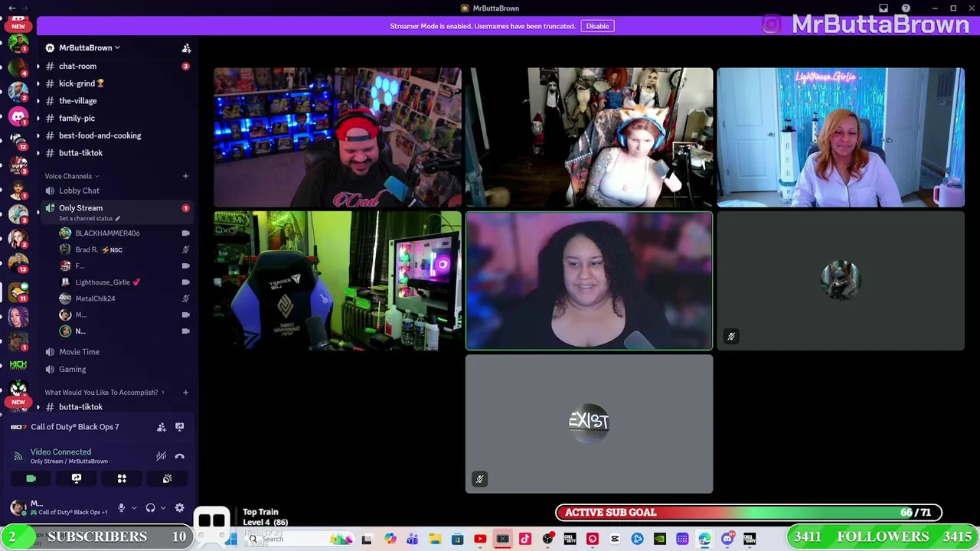Click Set a channel status text
The image size is (980, 551).
tap(86, 219)
